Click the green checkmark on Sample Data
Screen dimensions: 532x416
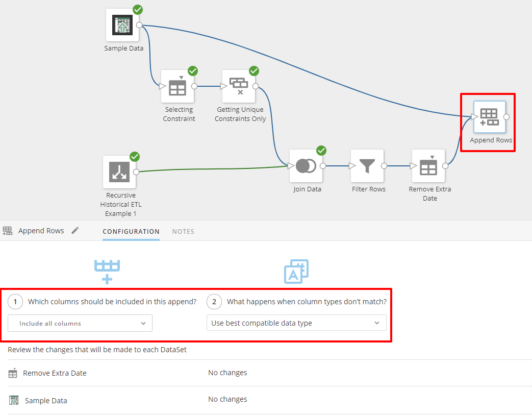pyautogui.click(x=137, y=9)
